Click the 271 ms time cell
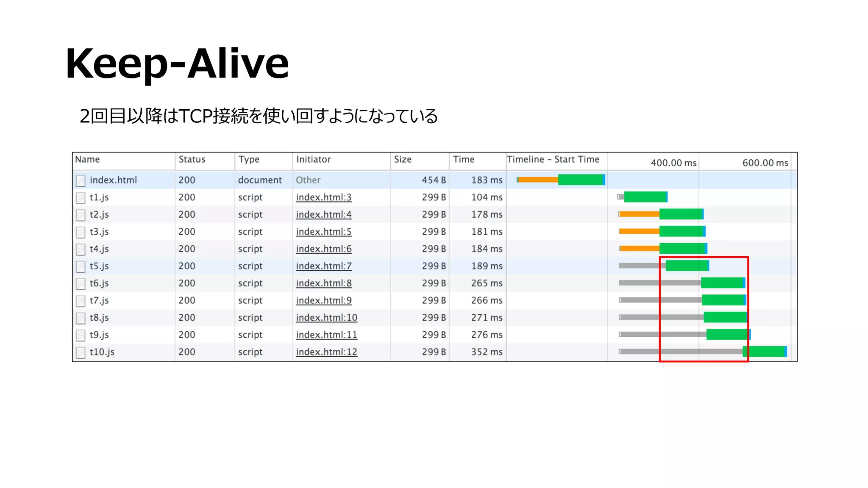 [x=487, y=318]
